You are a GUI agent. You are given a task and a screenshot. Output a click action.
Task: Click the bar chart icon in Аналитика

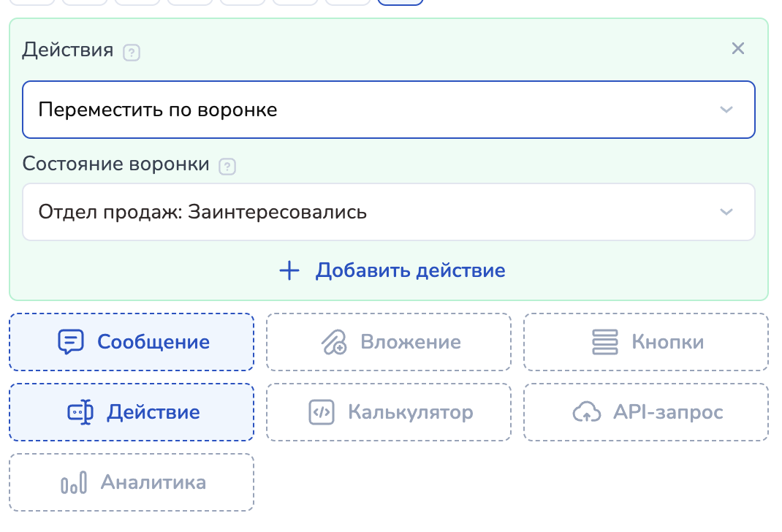(74, 482)
